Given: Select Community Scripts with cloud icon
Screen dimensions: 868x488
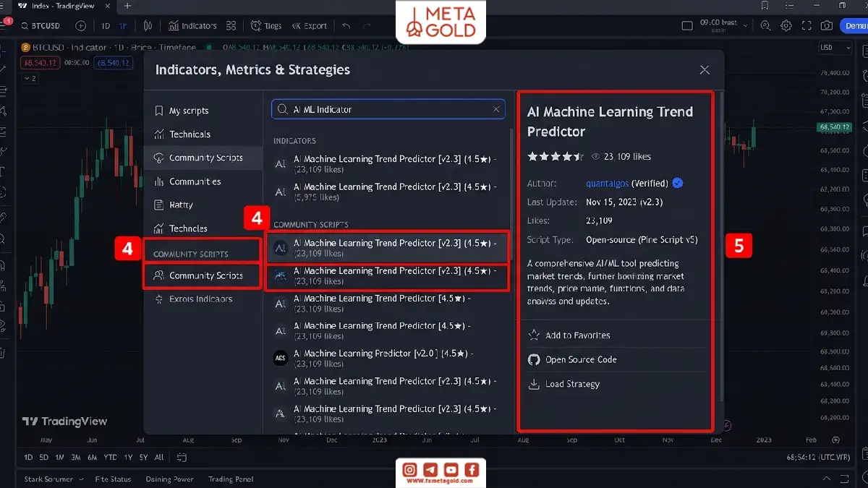Looking at the screenshot, I should (x=203, y=158).
